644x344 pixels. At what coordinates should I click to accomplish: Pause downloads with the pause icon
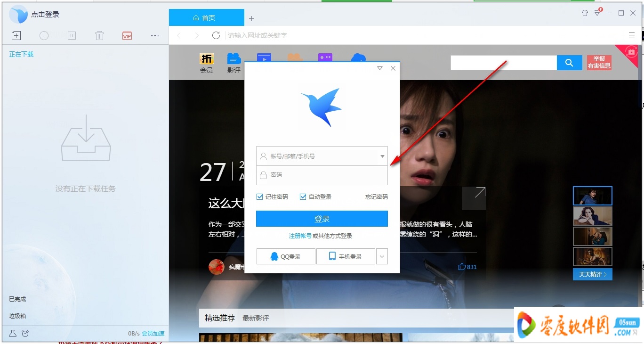[x=72, y=35]
